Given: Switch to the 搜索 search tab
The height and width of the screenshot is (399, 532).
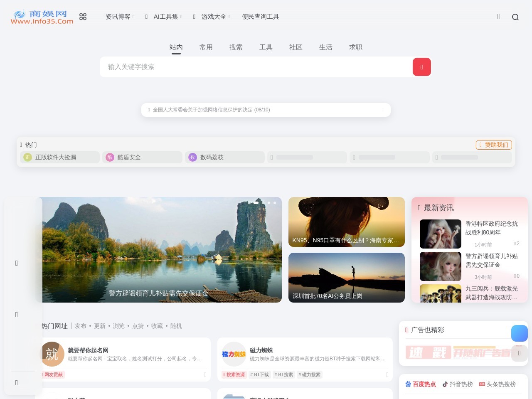Looking at the screenshot, I should coord(236,47).
